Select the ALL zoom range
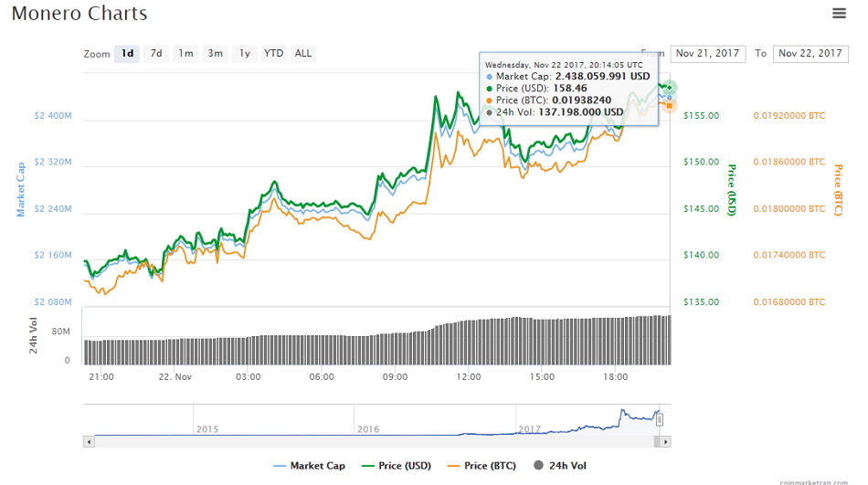 coord(302,54)
